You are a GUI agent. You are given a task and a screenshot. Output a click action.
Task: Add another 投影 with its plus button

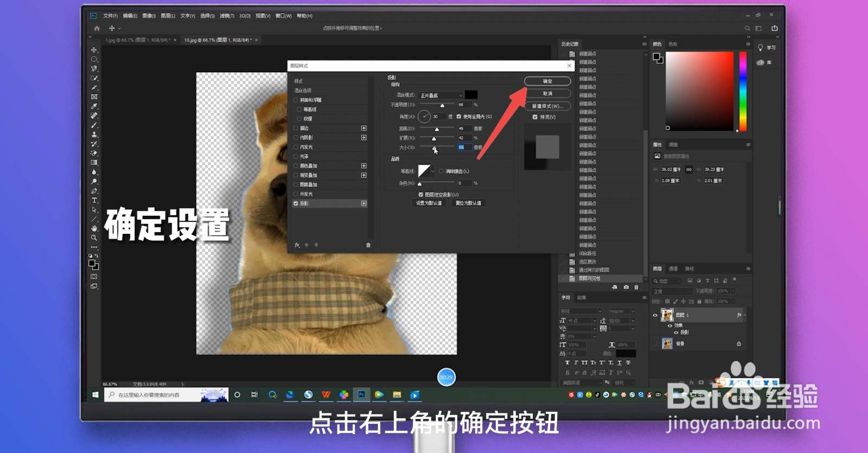tap(363, 203)
